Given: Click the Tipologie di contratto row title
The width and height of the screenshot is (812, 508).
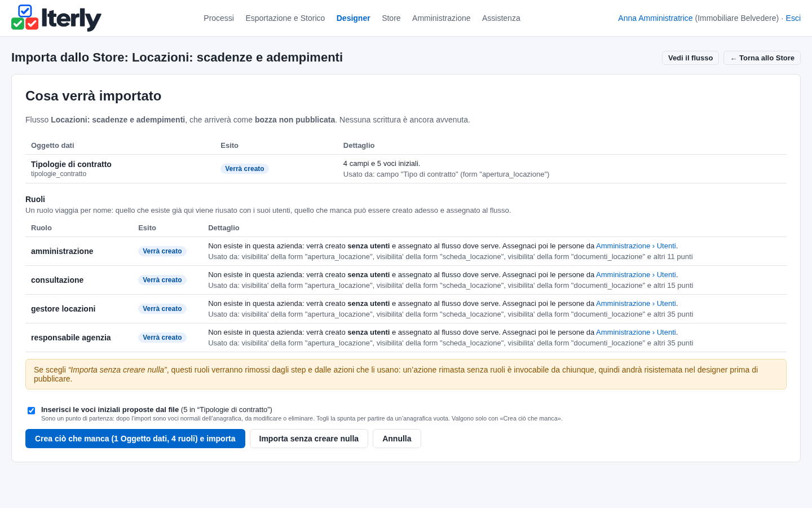Looking at the screenshot, I should point(71,164).
